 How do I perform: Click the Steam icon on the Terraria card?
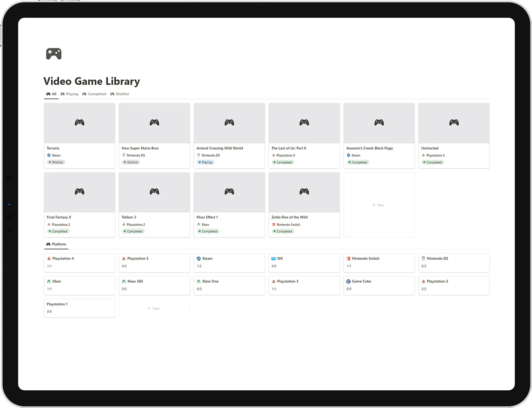pos(49,155)
